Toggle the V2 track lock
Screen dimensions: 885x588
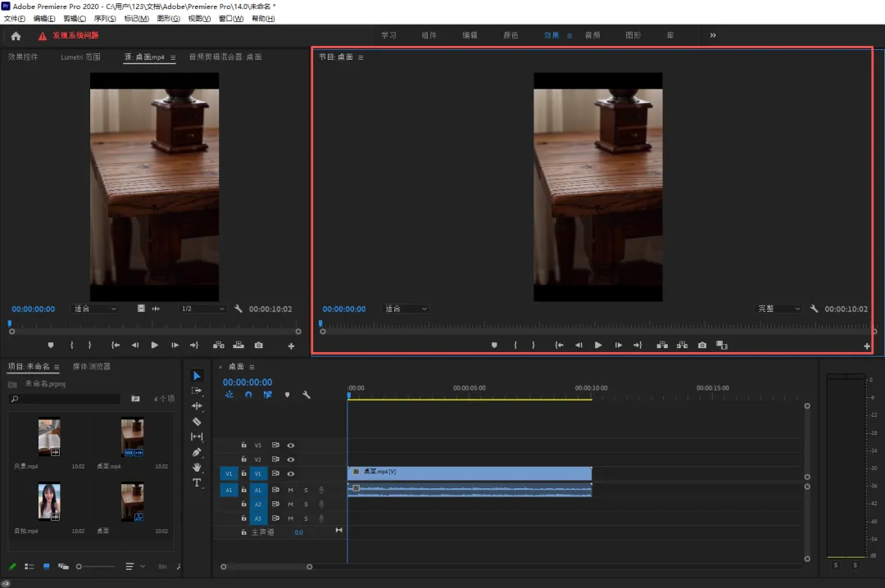click(x=243, y=459)
